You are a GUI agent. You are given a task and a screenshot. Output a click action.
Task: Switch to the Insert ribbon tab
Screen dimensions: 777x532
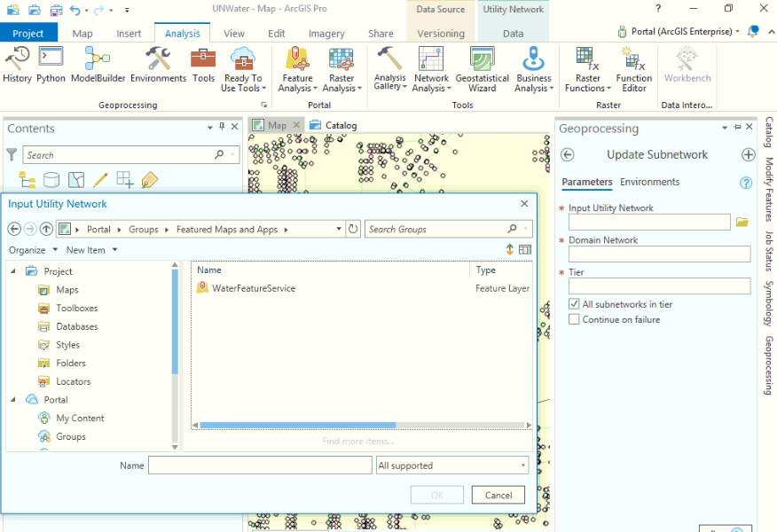(129, 34)
